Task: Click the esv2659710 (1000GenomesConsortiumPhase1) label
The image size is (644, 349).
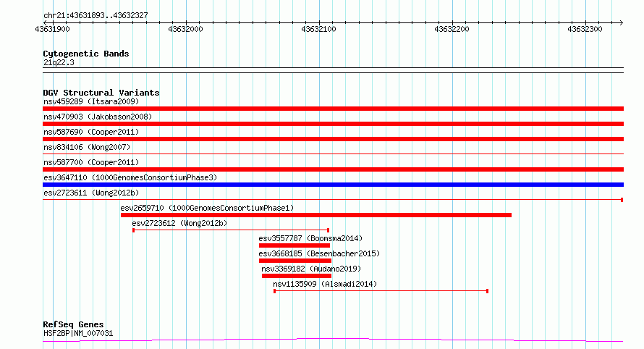Action: pos(207,208)
